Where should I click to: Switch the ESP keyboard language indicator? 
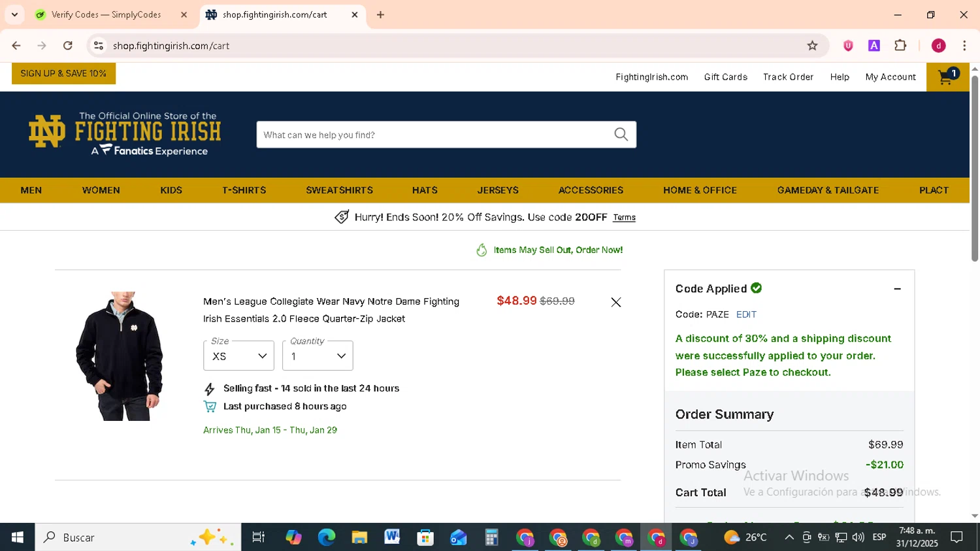click(879, 537)
